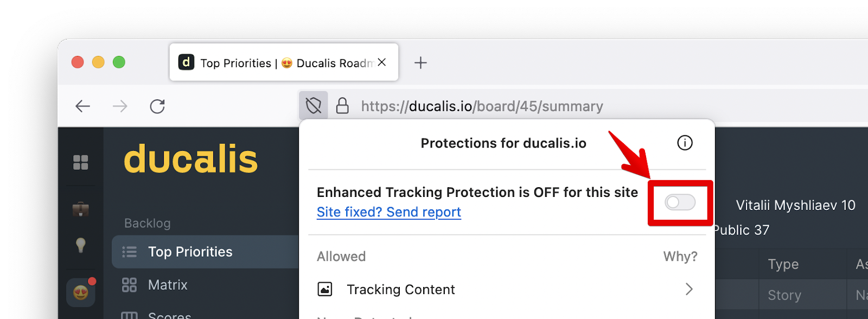Click the URL address field
Image resolution: width=868 pixels, height=319 pixels.
[x=482, y=106]
